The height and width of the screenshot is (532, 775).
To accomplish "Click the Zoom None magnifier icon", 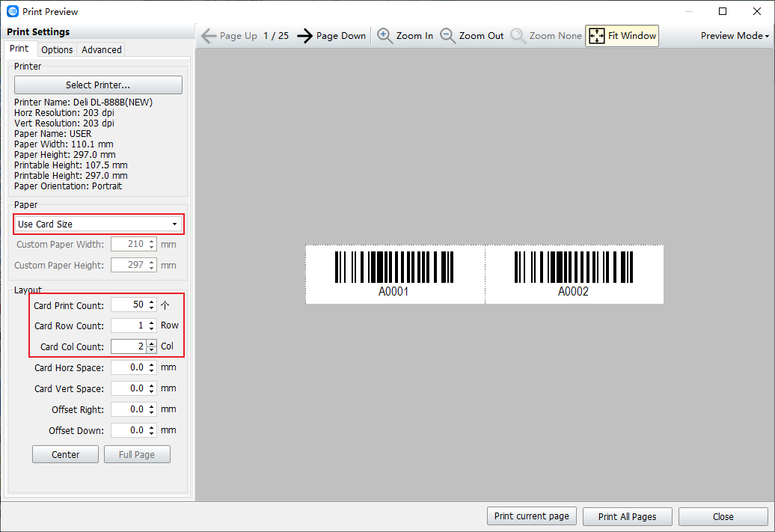I will click(x=518, y=36).
